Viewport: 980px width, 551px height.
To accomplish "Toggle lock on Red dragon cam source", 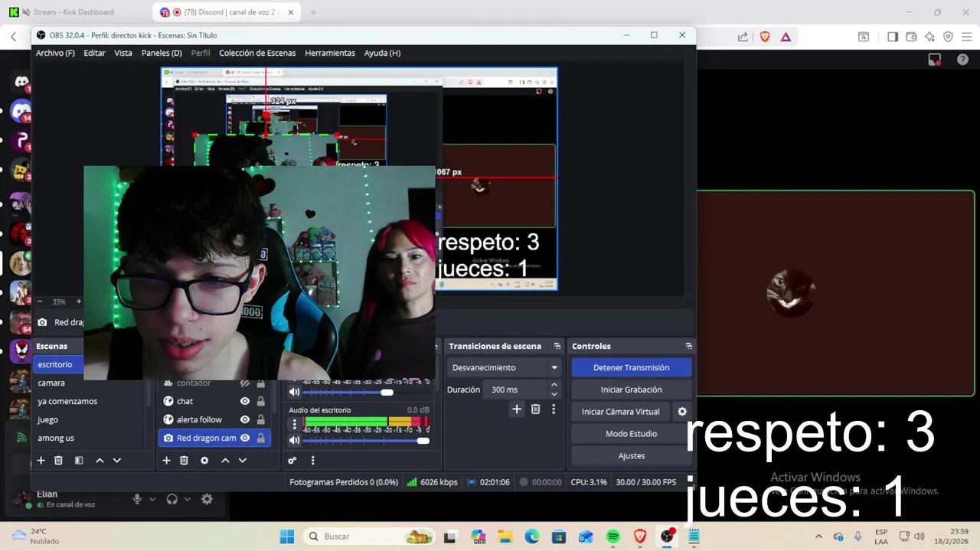I will coord(261,438).
